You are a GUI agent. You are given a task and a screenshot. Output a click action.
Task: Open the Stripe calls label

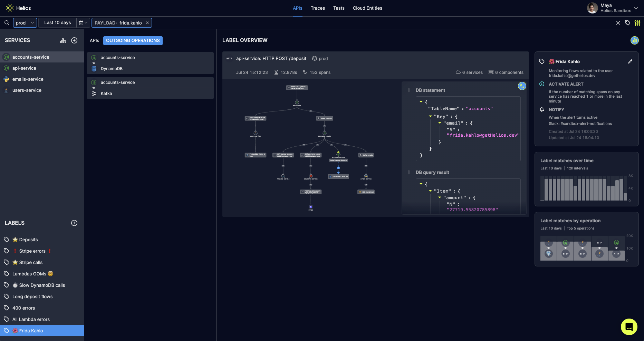[x=42, y=262]
